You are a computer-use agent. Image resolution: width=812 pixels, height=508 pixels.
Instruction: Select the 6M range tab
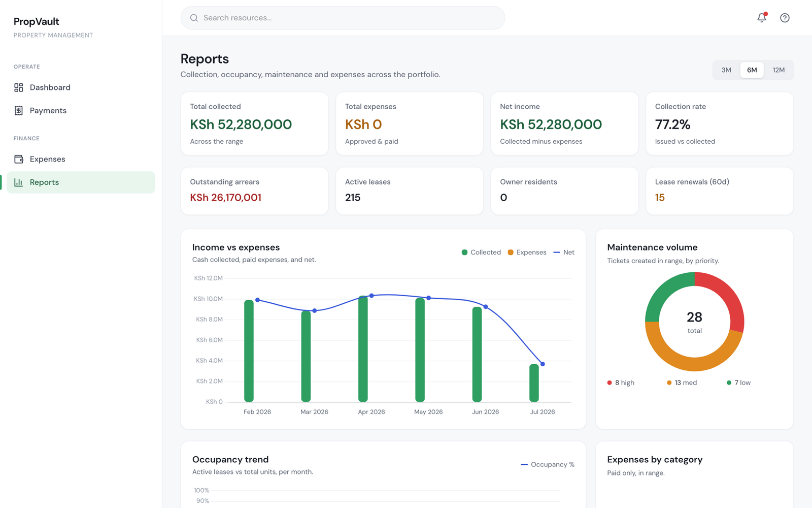coord(752,70)
